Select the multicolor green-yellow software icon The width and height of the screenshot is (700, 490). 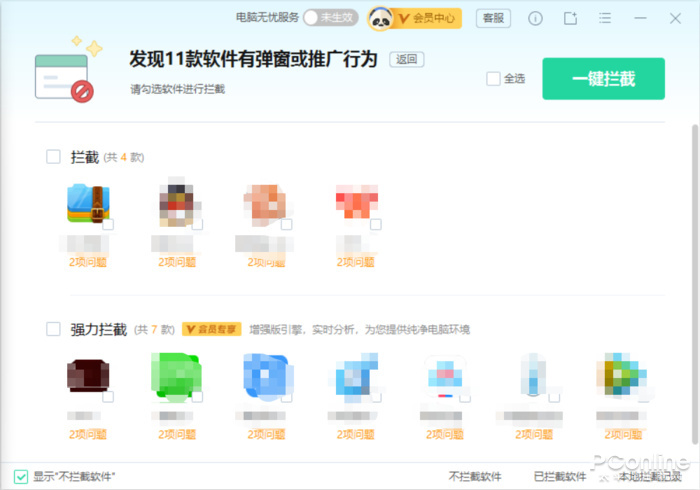pos(621,375)
